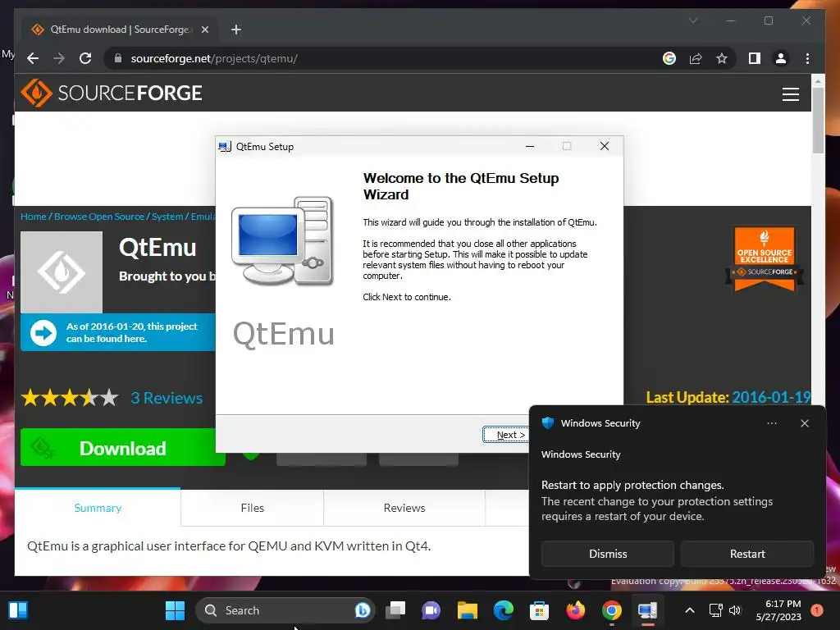The image size is (840, 630).
Task: Bookmark this page with star icon
Action: (x=722, y=58)
